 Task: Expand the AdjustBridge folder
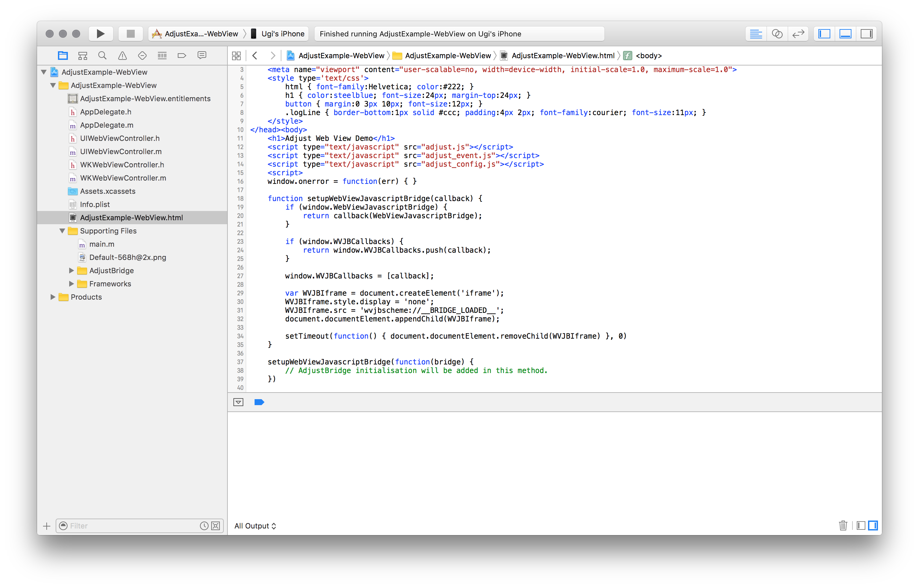pos(72,271)
